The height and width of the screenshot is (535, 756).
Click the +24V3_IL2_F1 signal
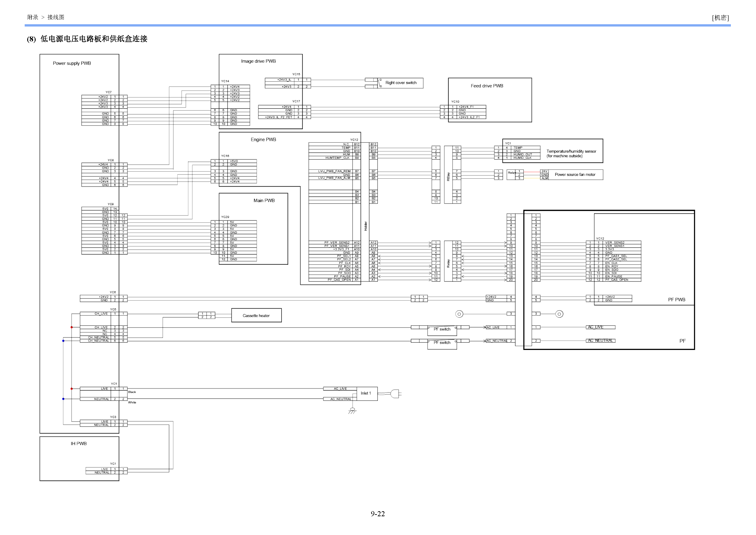click(x=469, y=117)
